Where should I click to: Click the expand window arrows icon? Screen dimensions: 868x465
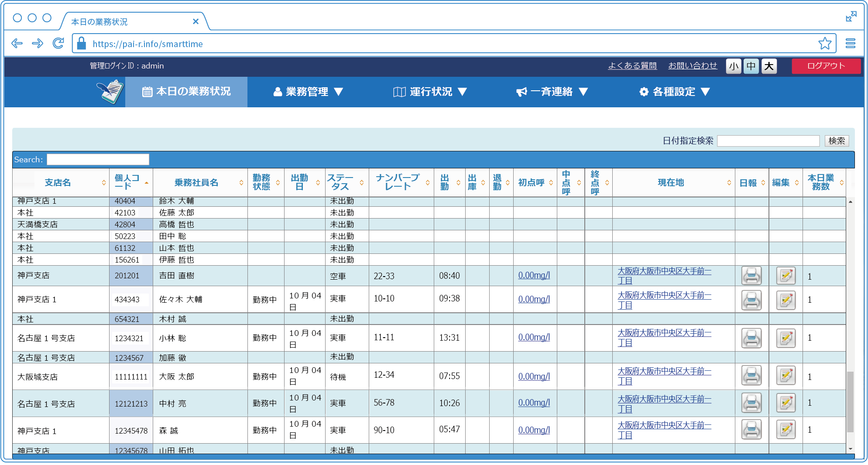(851, 16)
